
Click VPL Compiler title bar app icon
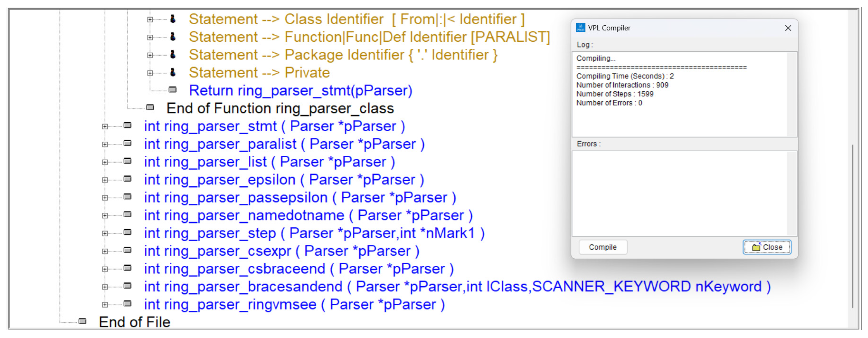580,28
